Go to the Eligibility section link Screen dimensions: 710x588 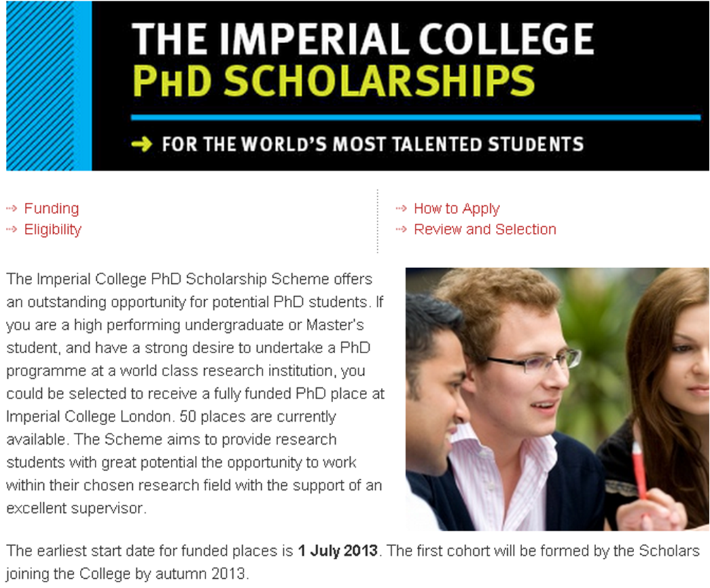pos(53,230)
